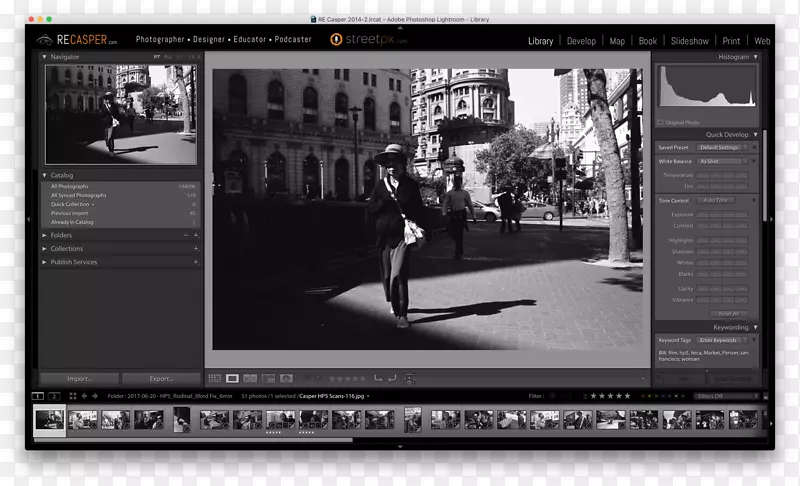
Task: Jump to grid view via filmstrip grid icon
Action: 72,396
